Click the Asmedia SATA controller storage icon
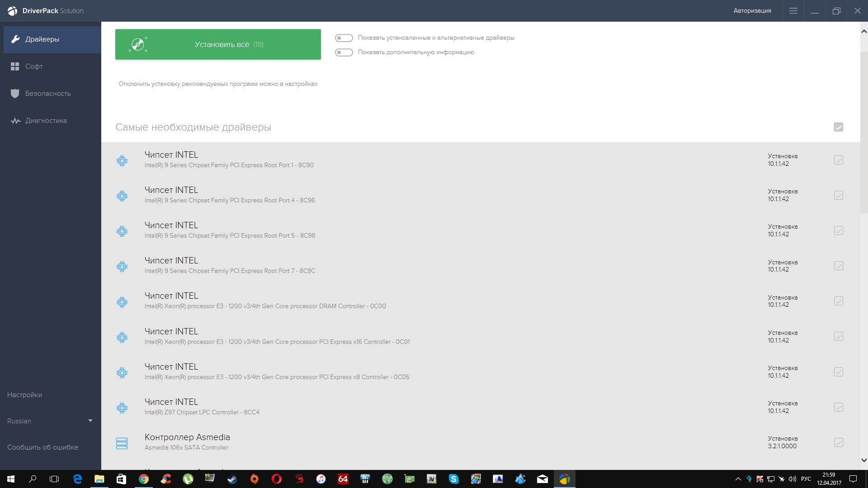868x488 pixels. (x=122, y=443)
